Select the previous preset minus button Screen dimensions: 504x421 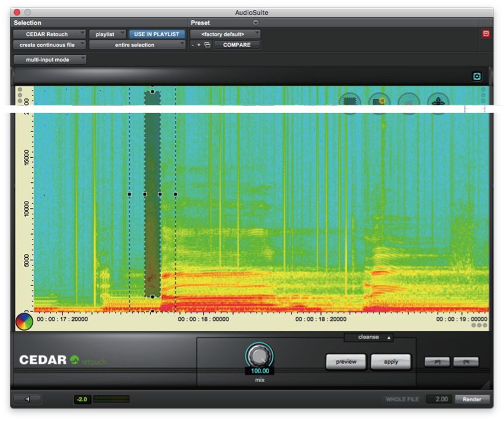(192, 45)
